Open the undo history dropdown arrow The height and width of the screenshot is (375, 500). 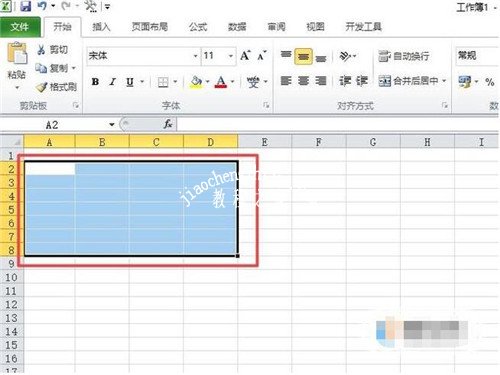(53, 6)
